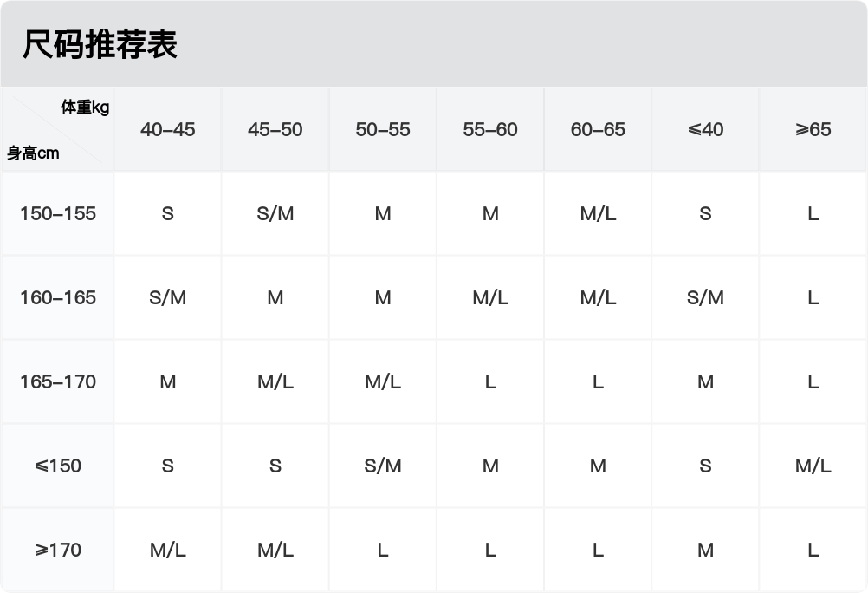
Task: Select the ≥170 height row header
Action: click(x=57, y=550)
